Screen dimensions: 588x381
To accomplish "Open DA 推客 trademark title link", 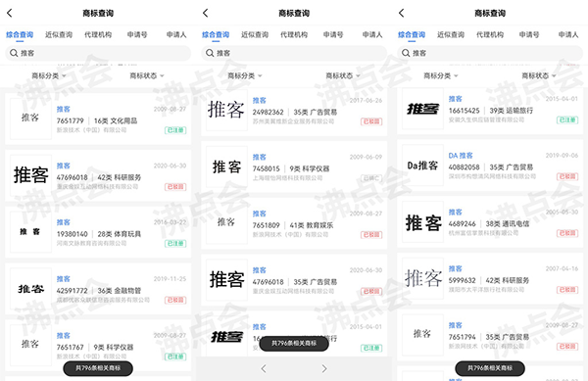I will tap(461, 156).
